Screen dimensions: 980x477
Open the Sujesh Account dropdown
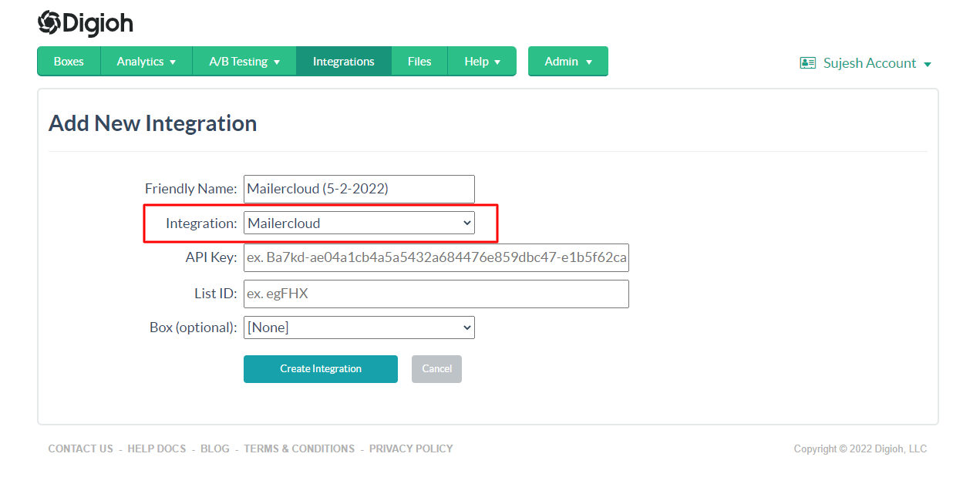(877, 63)
